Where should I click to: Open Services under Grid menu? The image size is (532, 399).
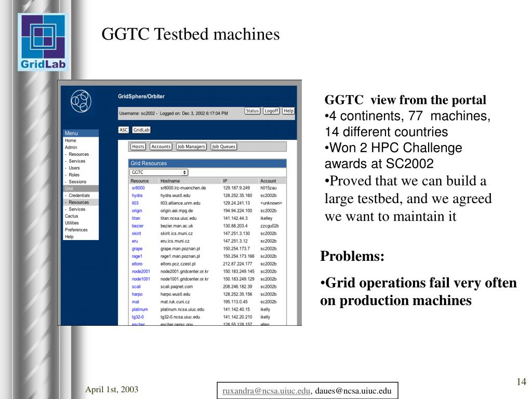tap(77, 209)
